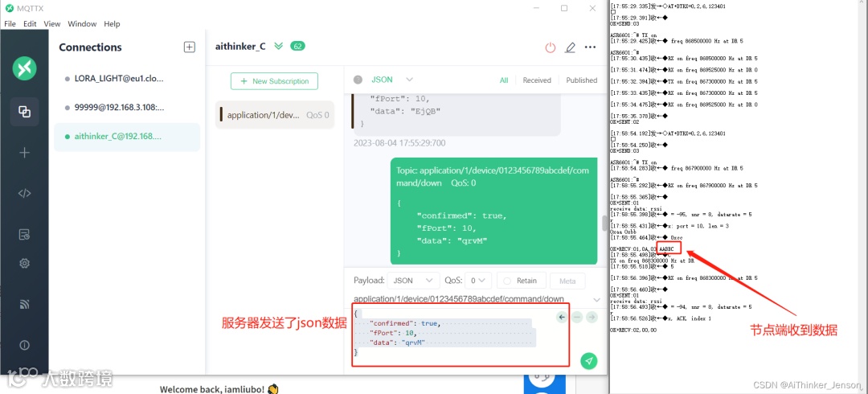Image resolution: width=868 pixels, height=394 pixels.
Task: Click the OK+RECV:02,00,00 line in the terminal
Action: (633, 330)
